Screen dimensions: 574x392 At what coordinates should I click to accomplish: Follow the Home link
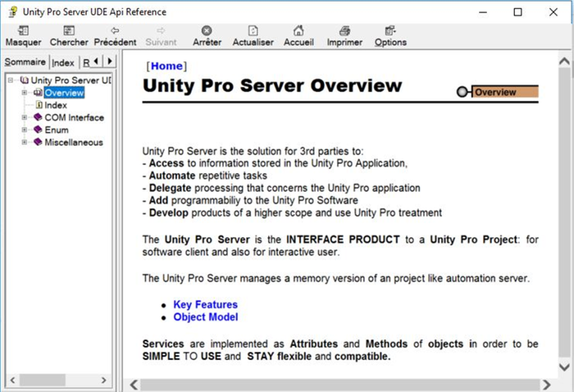coord(166,66)
